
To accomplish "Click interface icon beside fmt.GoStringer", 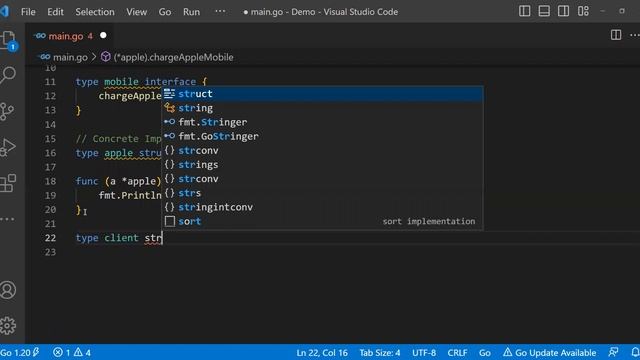I will [169, 136].
